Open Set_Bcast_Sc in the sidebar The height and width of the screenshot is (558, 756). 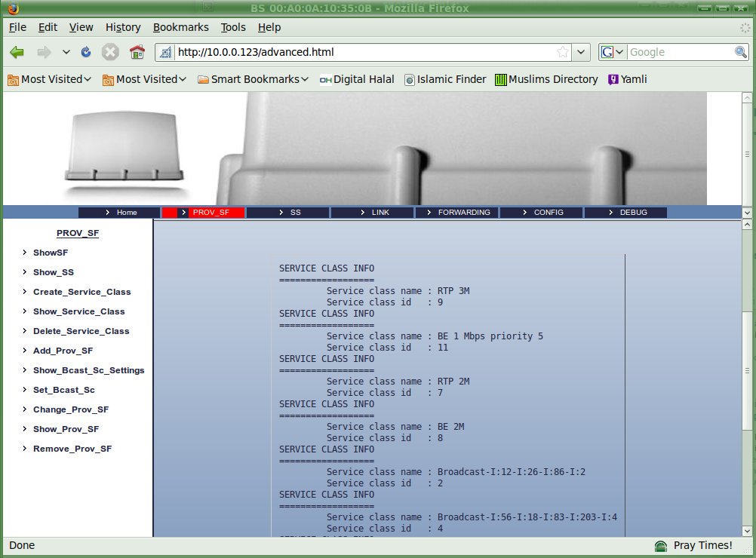coord(64,390)
